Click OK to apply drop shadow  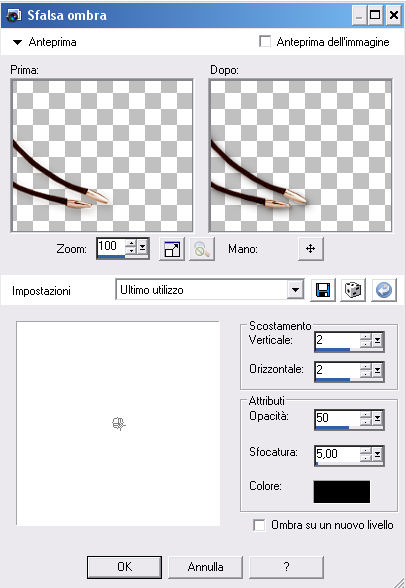click(124, 567)
